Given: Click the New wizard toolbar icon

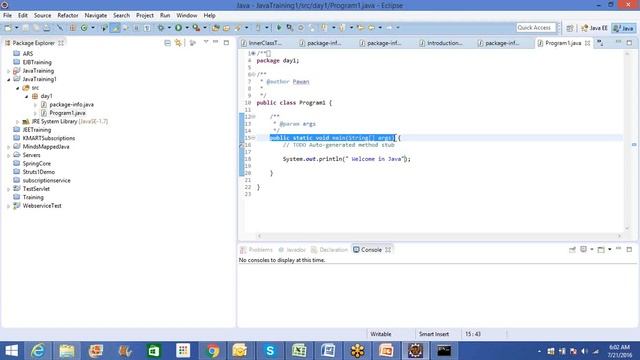Looking at the screenshot, I should tap(8, 28).
